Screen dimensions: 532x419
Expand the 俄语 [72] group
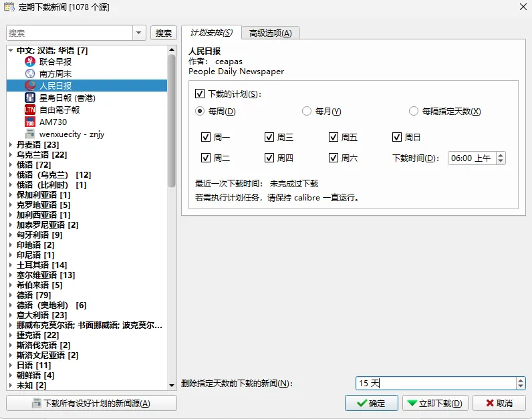pos(11,164)
